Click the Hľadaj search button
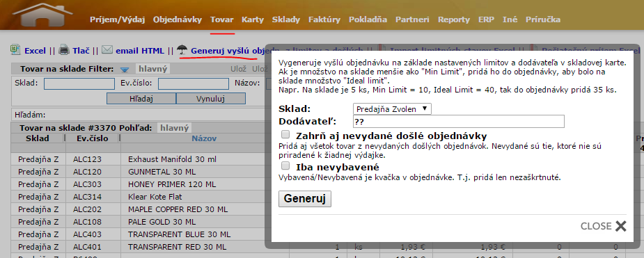The image size is (644, 258). (141, 99)
